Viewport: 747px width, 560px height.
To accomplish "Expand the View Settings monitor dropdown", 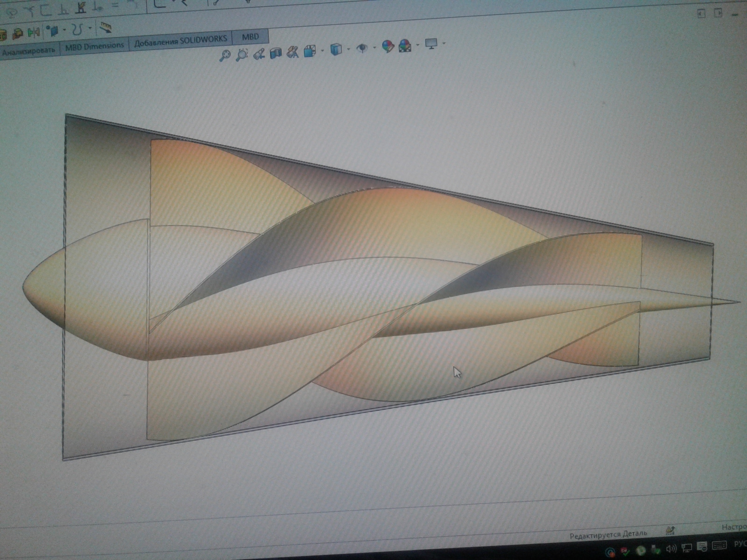I will click(x=444, y=43).
